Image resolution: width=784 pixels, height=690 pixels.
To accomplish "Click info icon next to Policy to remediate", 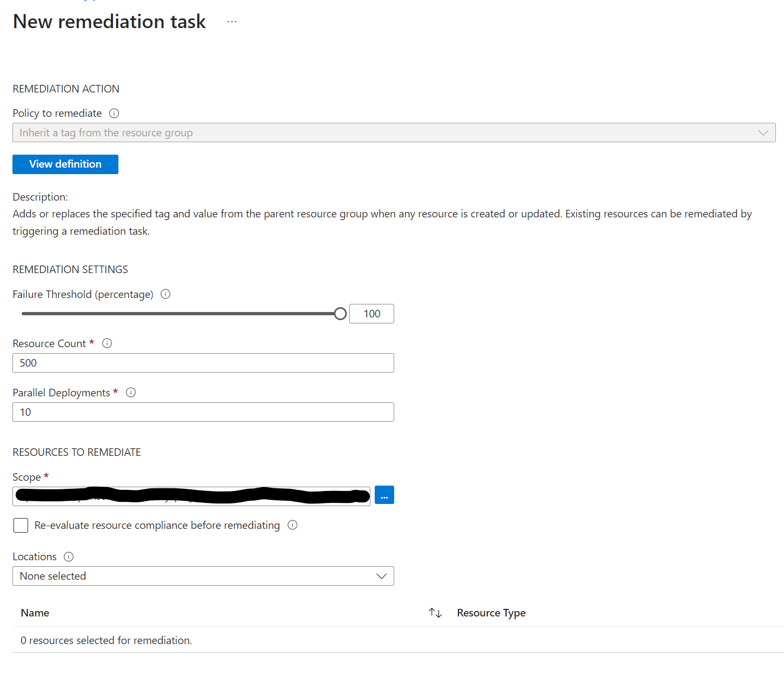I will (114, 113).
